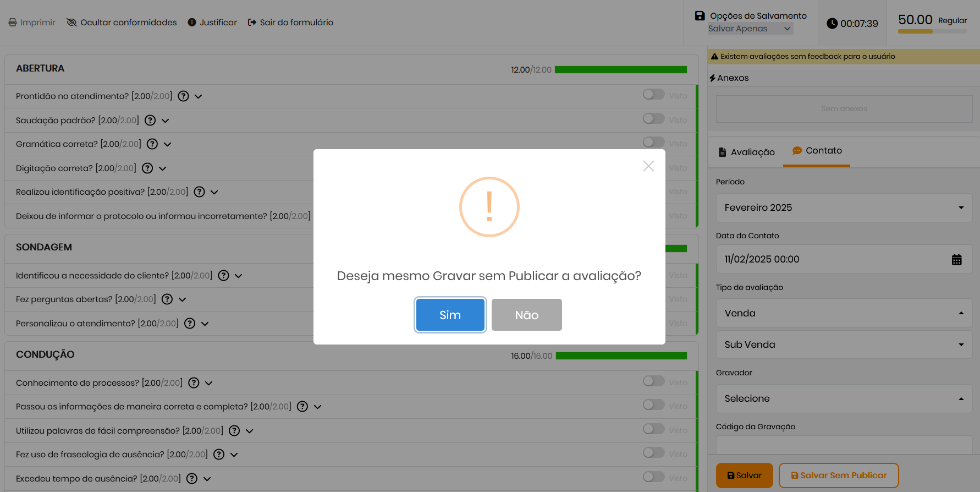Click the Justificar info icon
The height and width of the screenshot is (492, 980).
coord(192,23)
